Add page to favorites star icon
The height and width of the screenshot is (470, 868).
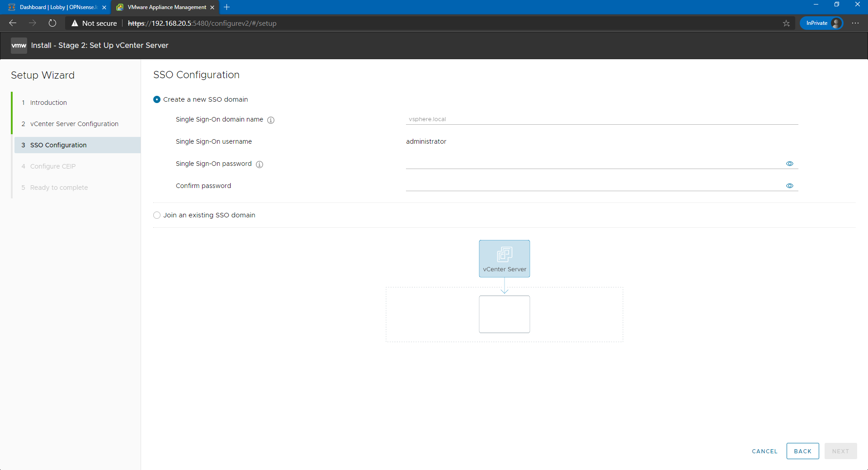click(786, 23)
